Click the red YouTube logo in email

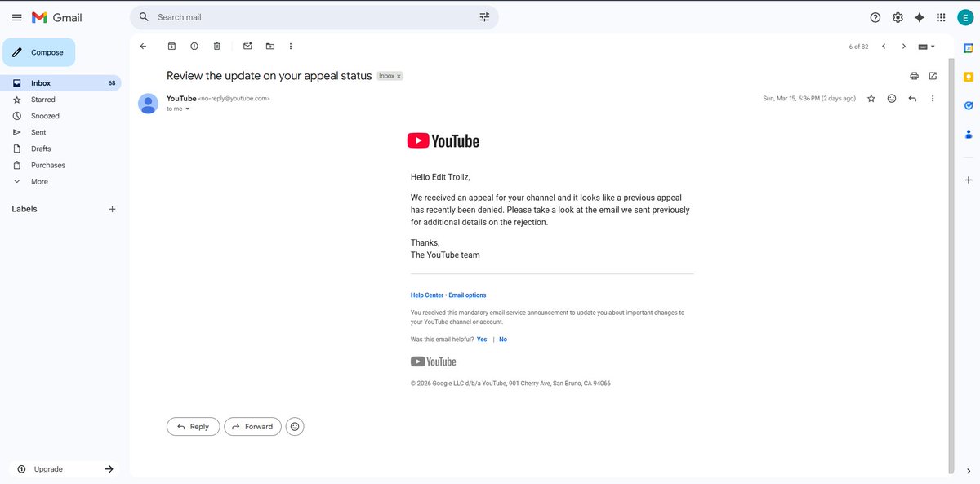(x=443, y=141)
